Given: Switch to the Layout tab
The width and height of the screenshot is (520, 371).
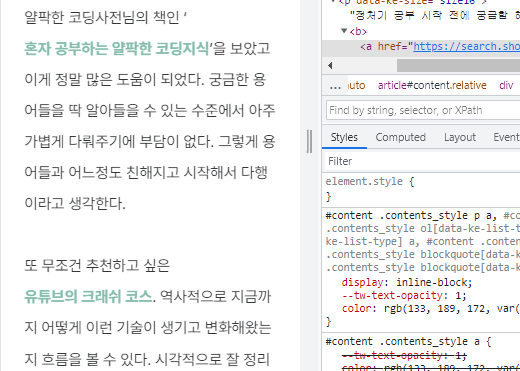Looking at the screenshot, I should (460, 137).
